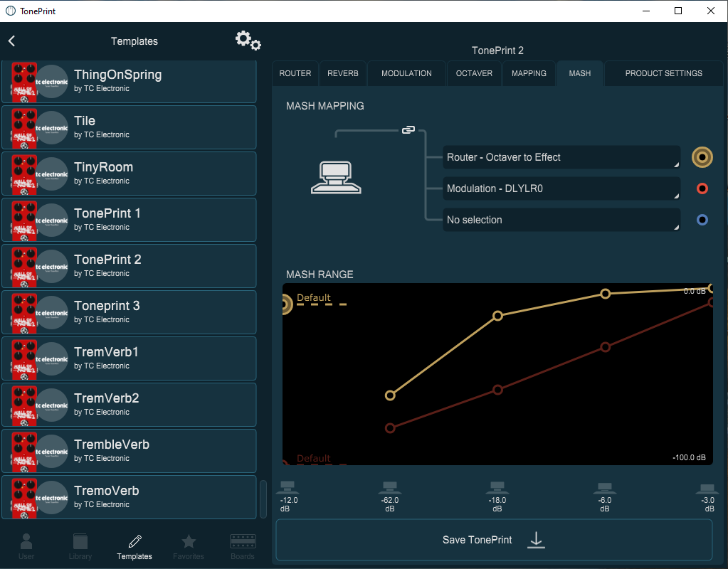Click the TC Electronic logo on TremVerb1
Image resolution: width=728 pixels, height=569 pixels.
click(51, 359)
